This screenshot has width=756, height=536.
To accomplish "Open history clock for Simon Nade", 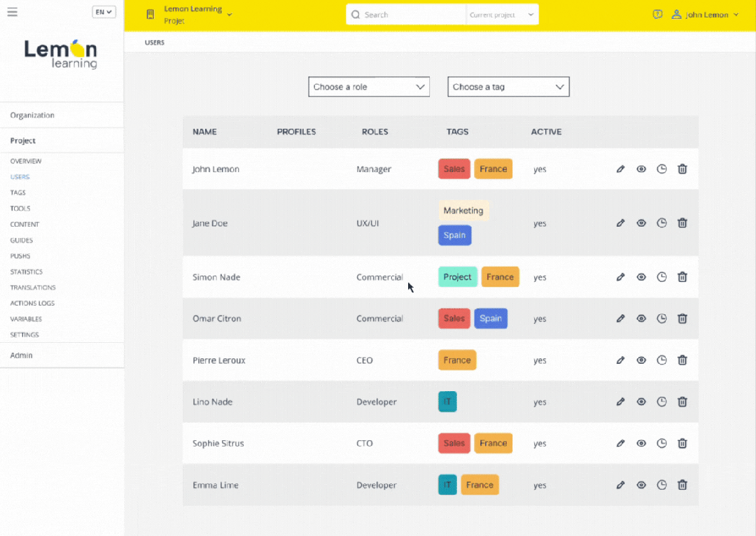I will 661,276.
